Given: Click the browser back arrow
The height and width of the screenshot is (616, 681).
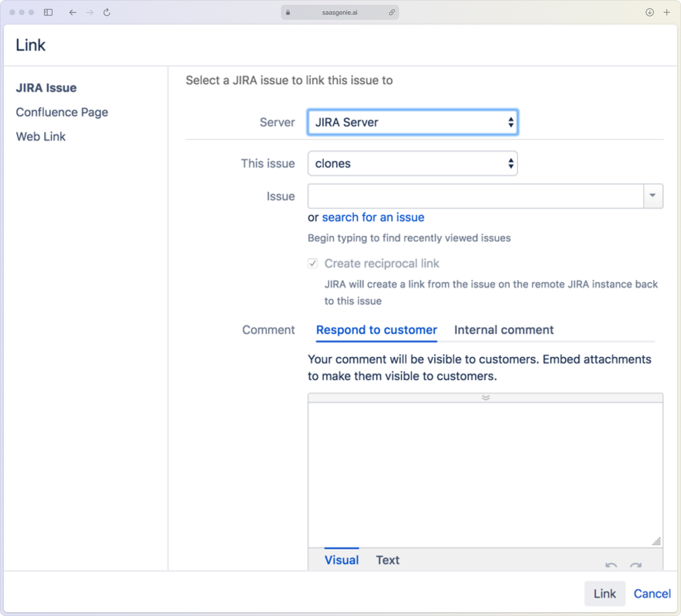Looking at the screenshot, I should click(x=72, y=12).
